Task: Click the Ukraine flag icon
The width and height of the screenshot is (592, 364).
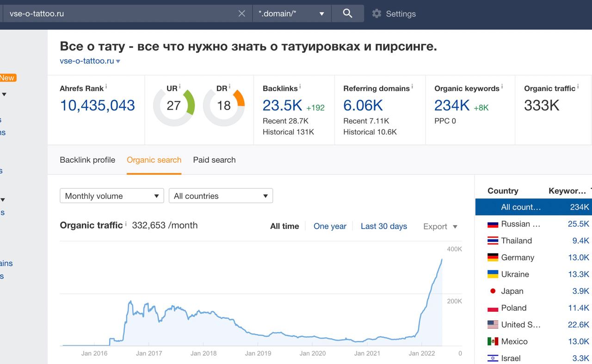Action: [x=493, y=274]
